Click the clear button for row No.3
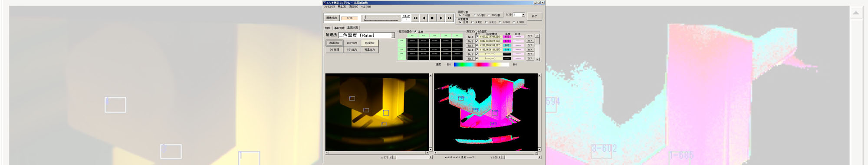Screen dimensions: 868x165 [530, 46]
